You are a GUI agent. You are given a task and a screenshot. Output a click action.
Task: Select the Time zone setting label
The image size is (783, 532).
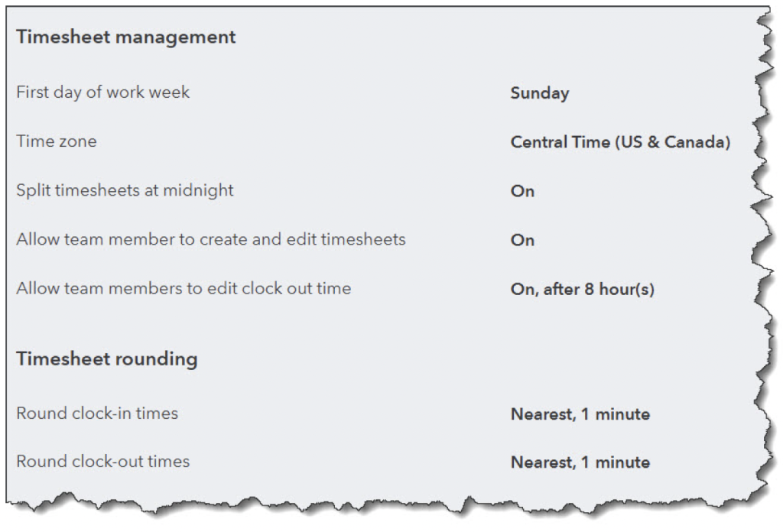tap(57, 141)
